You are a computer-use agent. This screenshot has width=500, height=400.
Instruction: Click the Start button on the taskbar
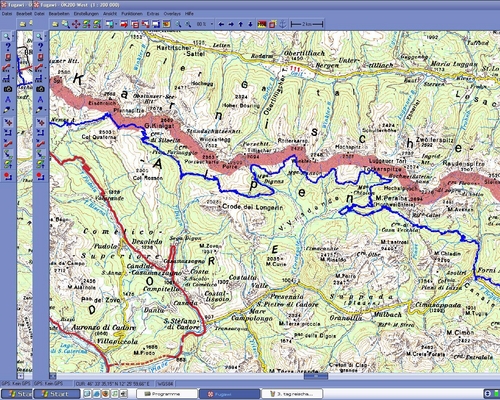pyautogui.click(x=57, y=394)
